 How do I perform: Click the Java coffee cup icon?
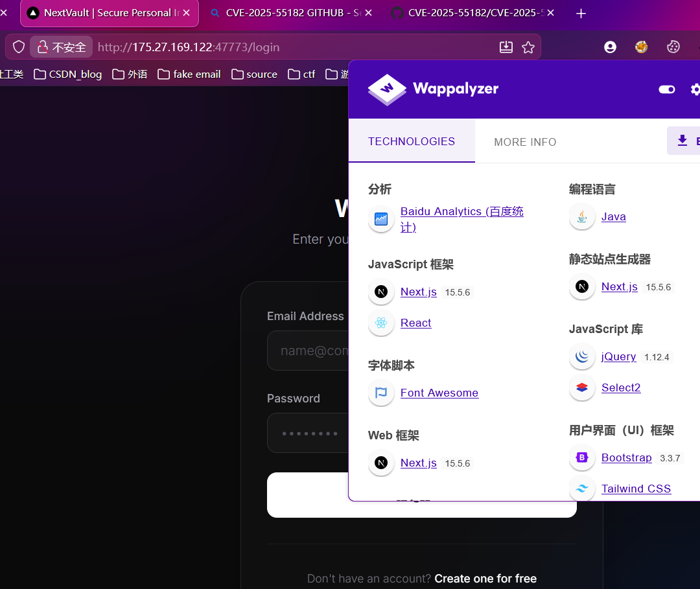582,216
